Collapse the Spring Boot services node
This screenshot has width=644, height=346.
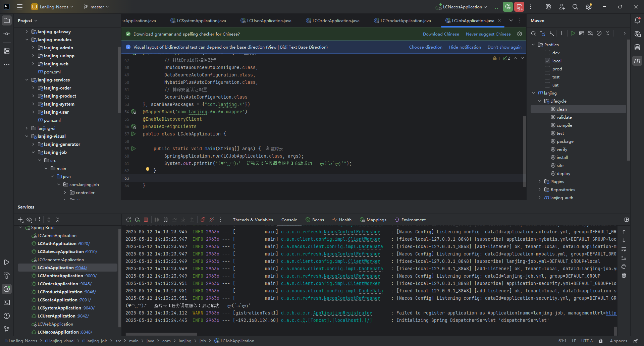20,227
